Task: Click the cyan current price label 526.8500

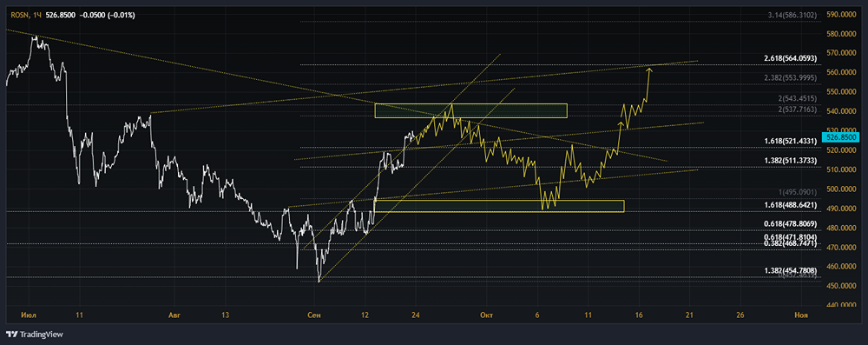Action: pyautogui.click(x=840, y=136)
